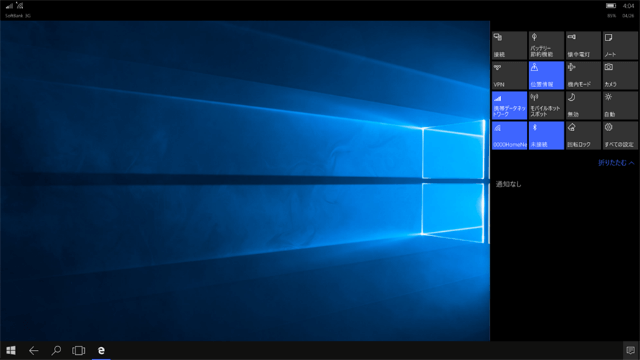Click the battery status icon
The width and height of the screenshot is (640, 360).
coord(611,6)
